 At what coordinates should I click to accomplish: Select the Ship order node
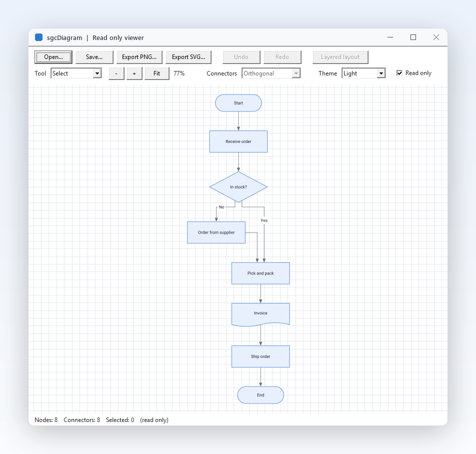pos(260,356)
